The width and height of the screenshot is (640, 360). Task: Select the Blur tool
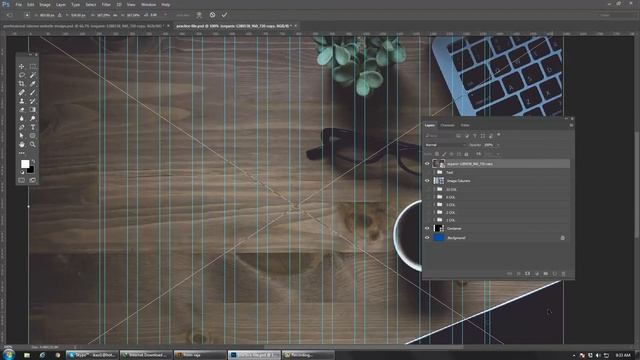coord(22,118)
